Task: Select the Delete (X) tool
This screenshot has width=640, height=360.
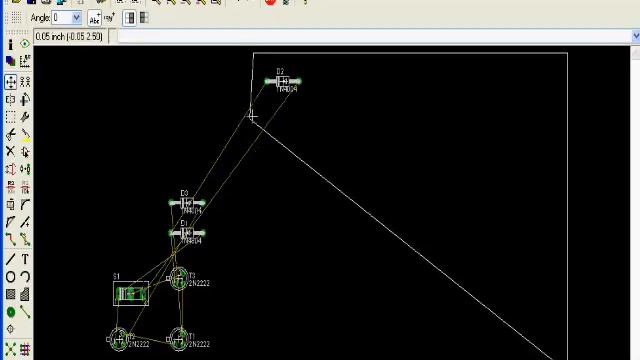Action: [10, 151]
